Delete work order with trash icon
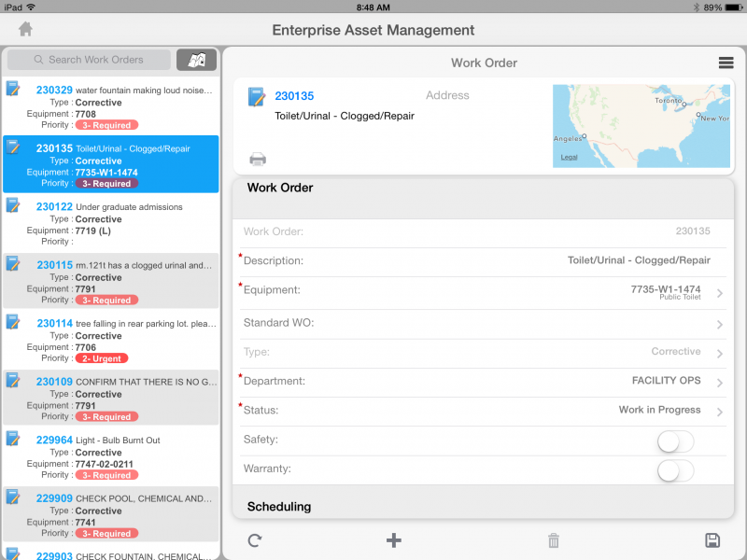This screenshot has height=560, width=747. pyautogui.click(x=553, y=540)
